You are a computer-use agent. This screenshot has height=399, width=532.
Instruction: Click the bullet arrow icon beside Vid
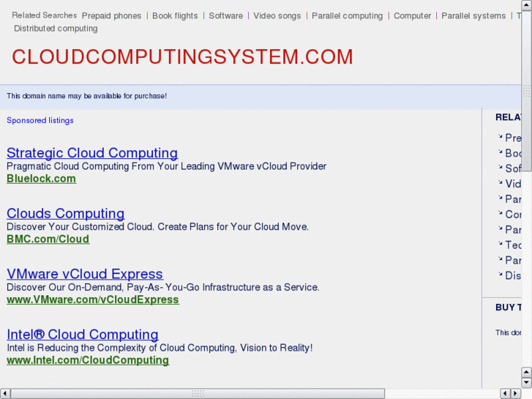pos(500,182)
